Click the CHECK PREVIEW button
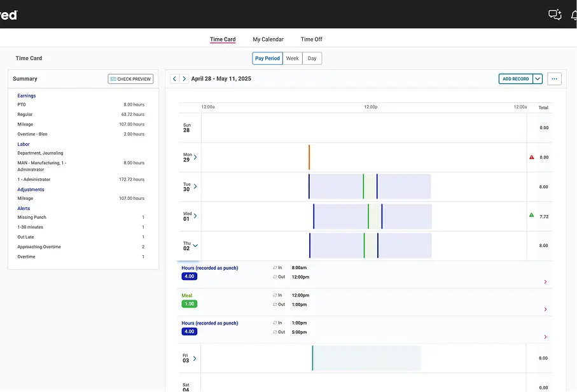The width and height of the screenshot is (577, 392). 130,79
